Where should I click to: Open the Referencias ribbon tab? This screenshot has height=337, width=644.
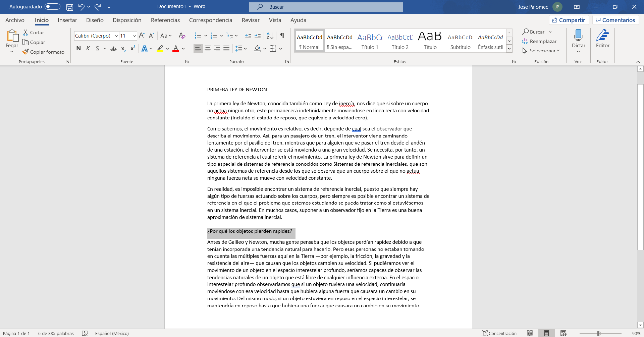point(165,20)
